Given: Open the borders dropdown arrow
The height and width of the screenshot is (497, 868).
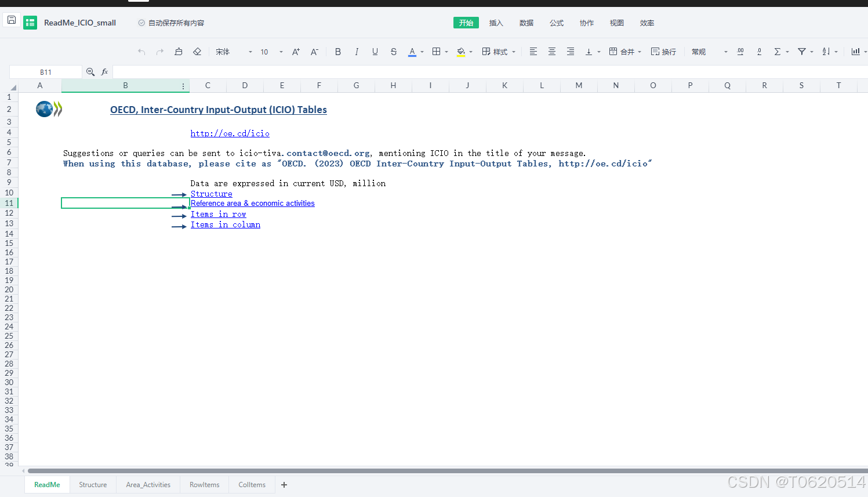Looking at the screenshot, I should tap(446, 52).
